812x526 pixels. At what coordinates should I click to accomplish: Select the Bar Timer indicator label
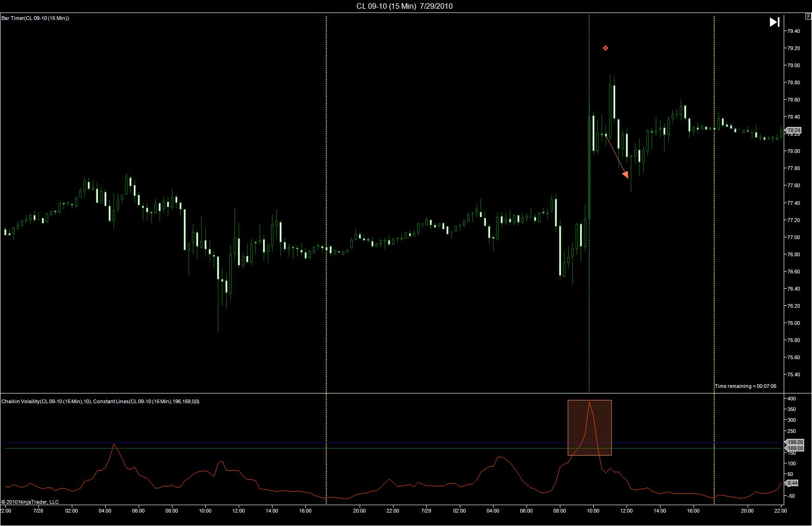pyautogui.click(x=35, y=18)
